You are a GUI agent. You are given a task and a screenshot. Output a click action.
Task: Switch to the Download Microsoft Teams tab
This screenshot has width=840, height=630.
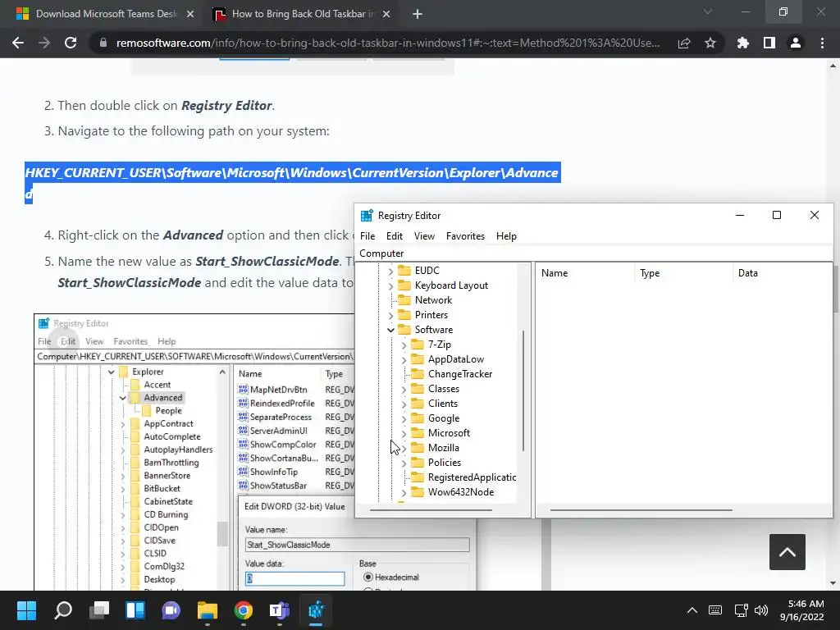pyautogui.click(x=106, y=14)
